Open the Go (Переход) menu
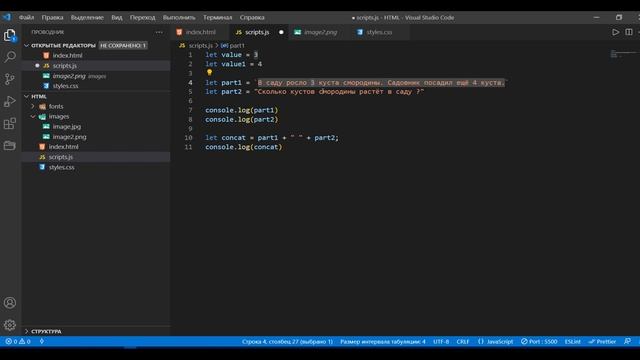640x360 pixels. (142, 18)
